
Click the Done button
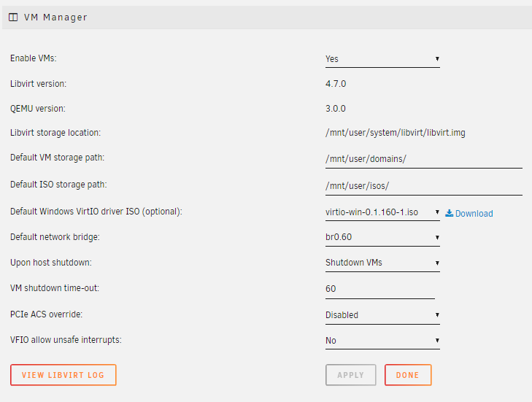click(x=408, y=375)
